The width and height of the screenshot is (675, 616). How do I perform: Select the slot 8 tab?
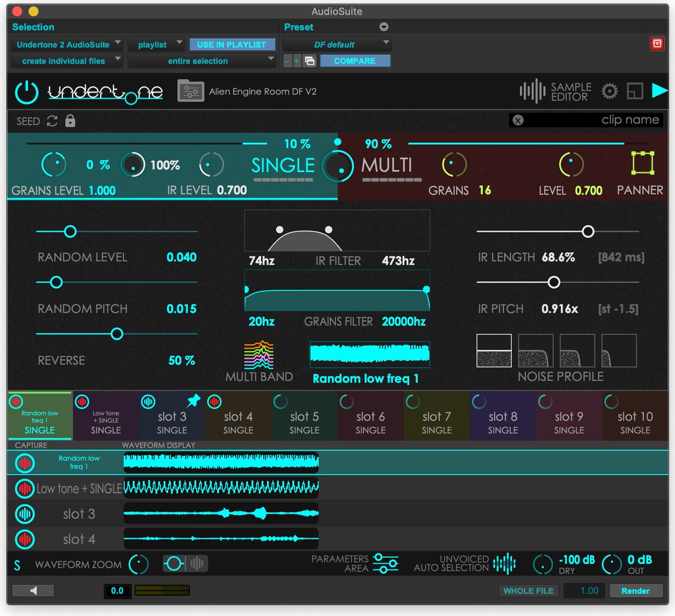point(502,416)
